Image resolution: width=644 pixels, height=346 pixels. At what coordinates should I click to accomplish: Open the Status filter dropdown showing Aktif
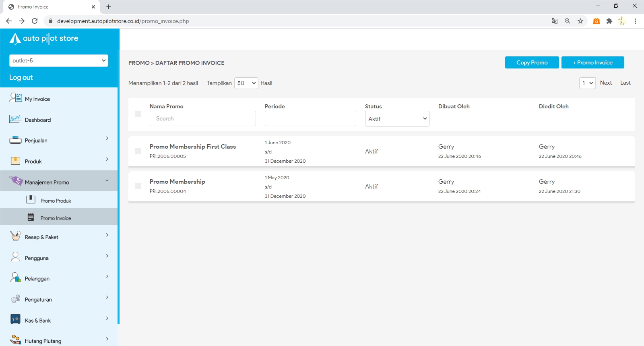tap(397, 119)
